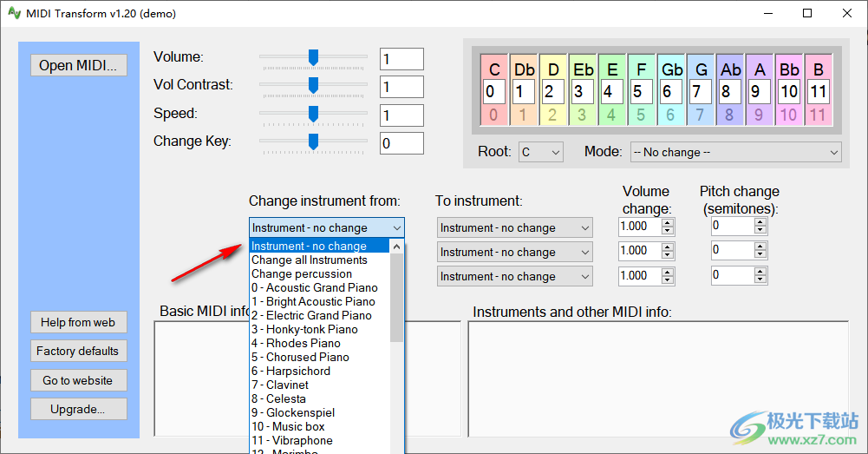
Task: Maximize the MIDI Transform window
Action: 807,13
